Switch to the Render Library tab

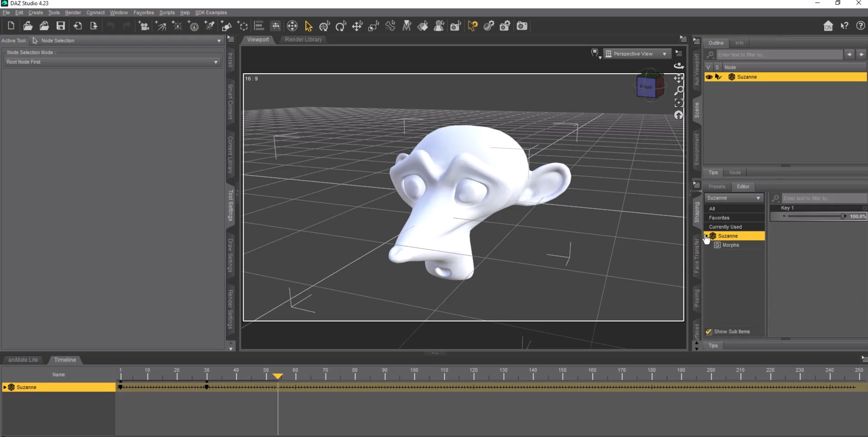point(302,39)
